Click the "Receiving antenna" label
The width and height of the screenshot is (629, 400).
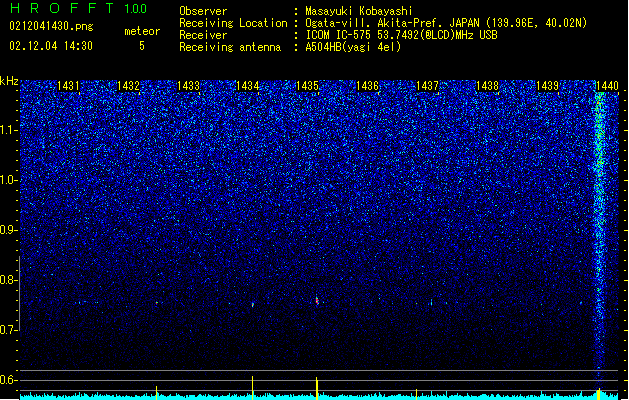[x=230, y=47]
